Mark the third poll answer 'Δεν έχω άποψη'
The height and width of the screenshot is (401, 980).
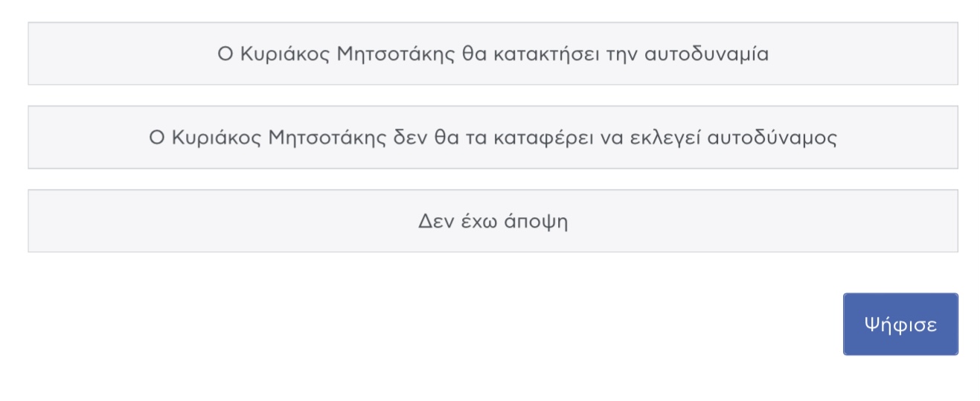tap(493, 221)
